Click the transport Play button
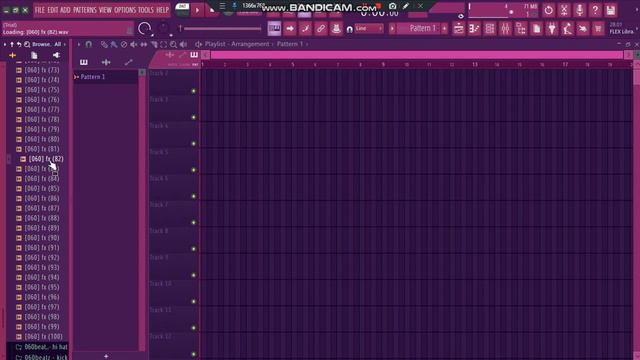Image resolution: width=640 pixels, height=360 pixels. pyautogui.click(x=198, y=10)
